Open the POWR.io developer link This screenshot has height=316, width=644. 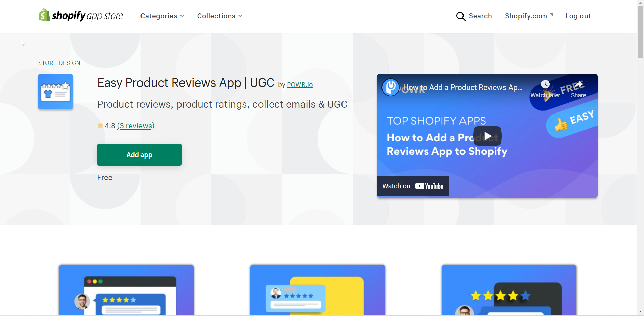tap(300, 85)
